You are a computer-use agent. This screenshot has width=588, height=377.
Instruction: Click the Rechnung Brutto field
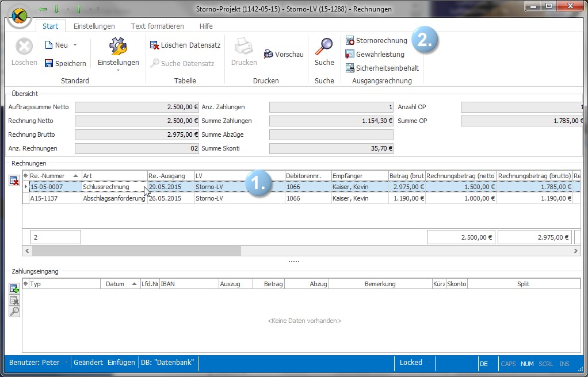click(x=137, y=134)
